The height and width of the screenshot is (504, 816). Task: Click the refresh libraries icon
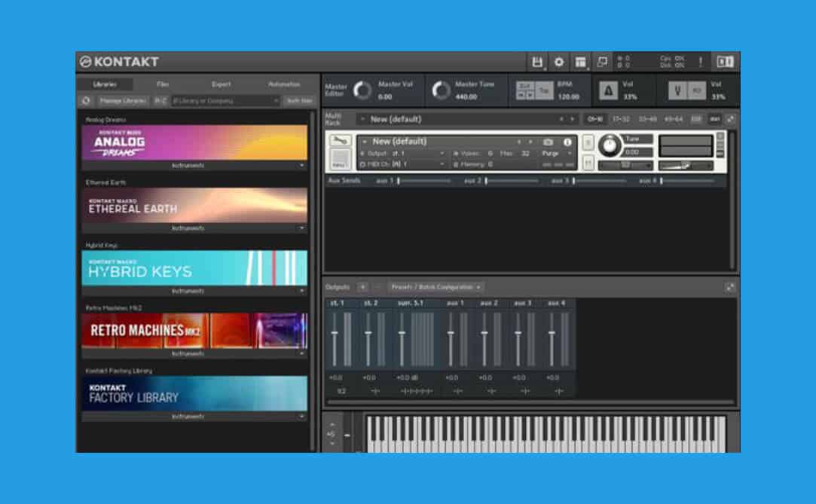(x=86, y=100)
